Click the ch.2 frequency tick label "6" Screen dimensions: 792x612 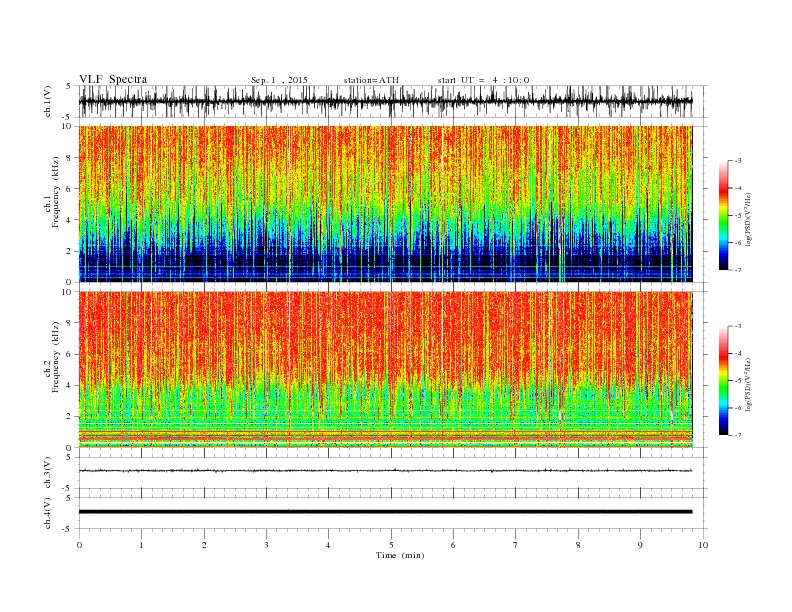(x=70, y=354)
